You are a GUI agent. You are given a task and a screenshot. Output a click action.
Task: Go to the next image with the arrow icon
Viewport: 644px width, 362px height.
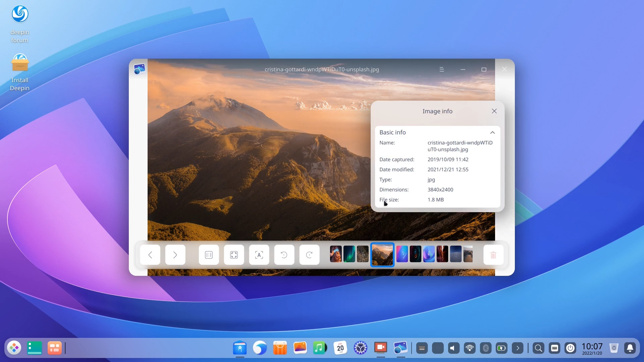pyautogui.click(x=175, y=255)
